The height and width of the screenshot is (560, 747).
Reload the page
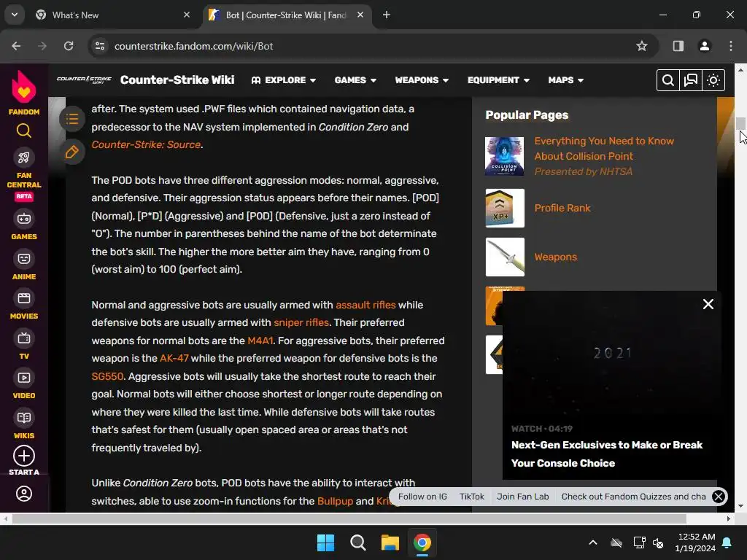click(69, 46)
